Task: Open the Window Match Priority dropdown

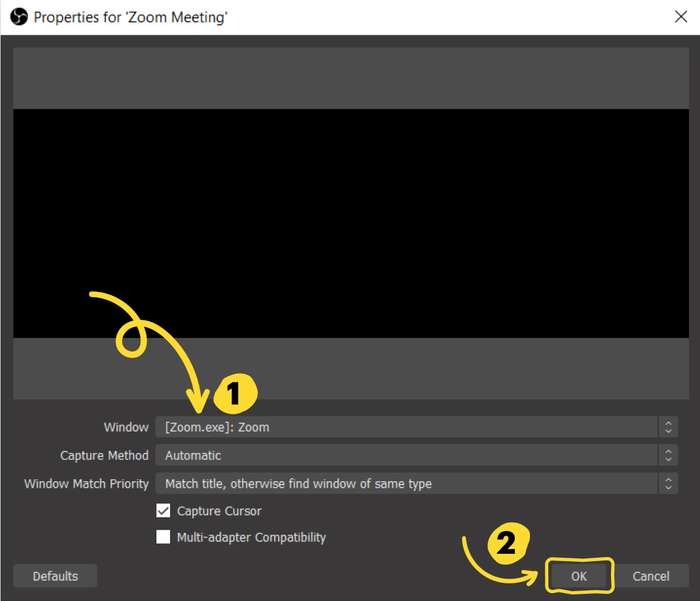Action: pyautogui.click(x=417, y=483)
